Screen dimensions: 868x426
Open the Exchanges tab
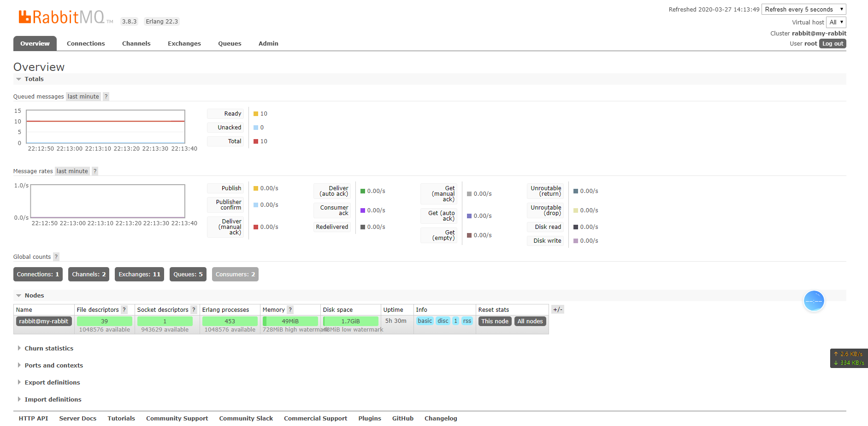184,44
